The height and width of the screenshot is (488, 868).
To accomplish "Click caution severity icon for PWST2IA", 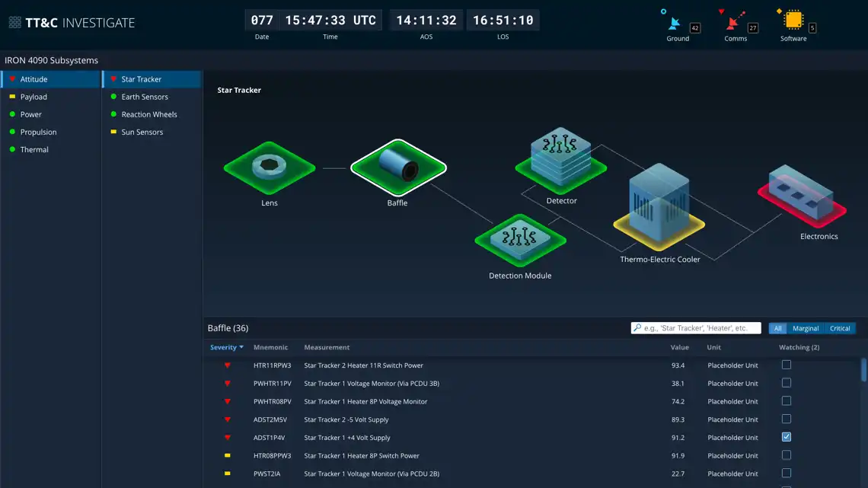I will coord(228,474).
